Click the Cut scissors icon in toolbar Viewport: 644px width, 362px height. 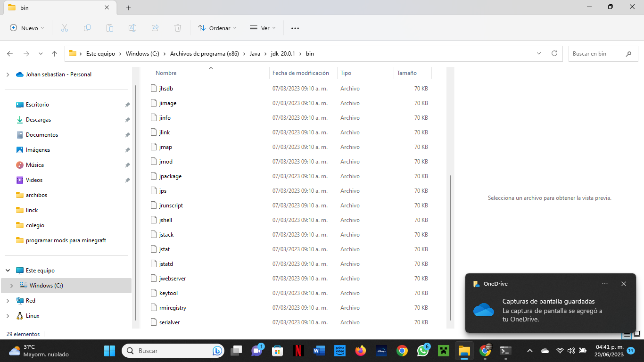[65, 28]
